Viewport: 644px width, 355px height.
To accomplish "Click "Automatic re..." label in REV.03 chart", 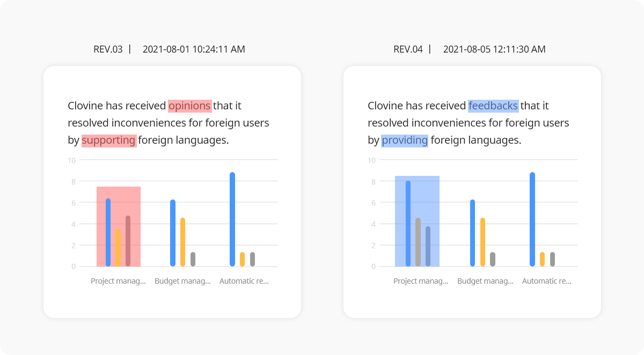I will (244, 281).
